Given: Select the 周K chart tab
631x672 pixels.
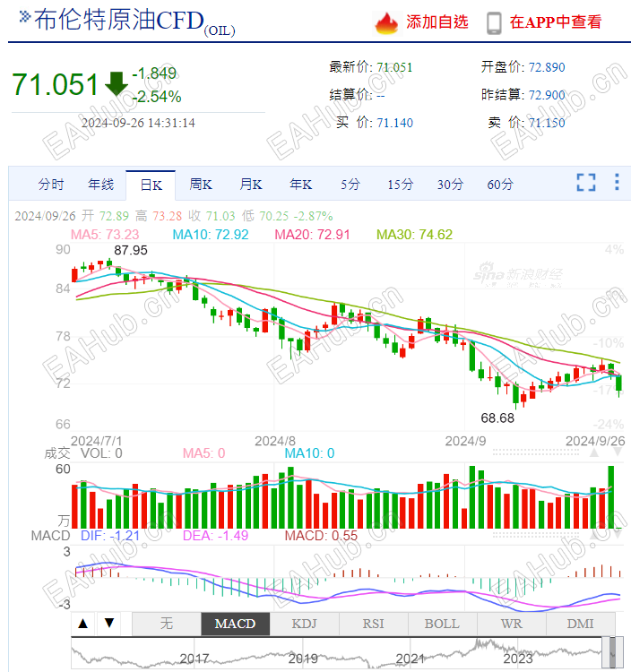Looking at the screenshot, I should (x=201, y=185).
